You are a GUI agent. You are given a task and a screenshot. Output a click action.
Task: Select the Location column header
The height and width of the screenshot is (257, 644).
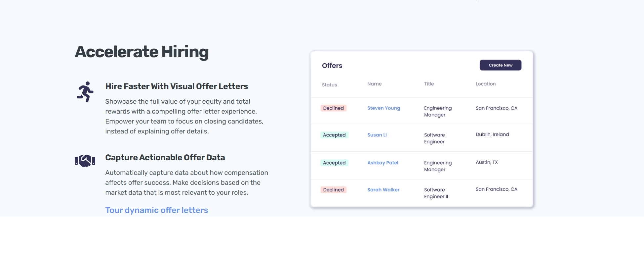tap(485, 84)
